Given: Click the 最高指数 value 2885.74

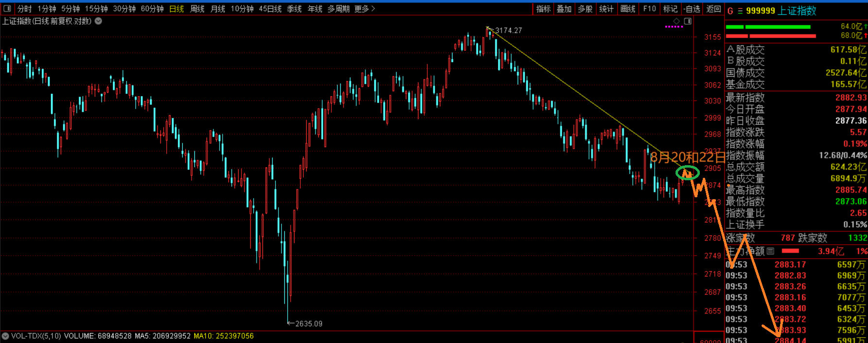Looking at the screenshot, I should click(x=851, y=190).
